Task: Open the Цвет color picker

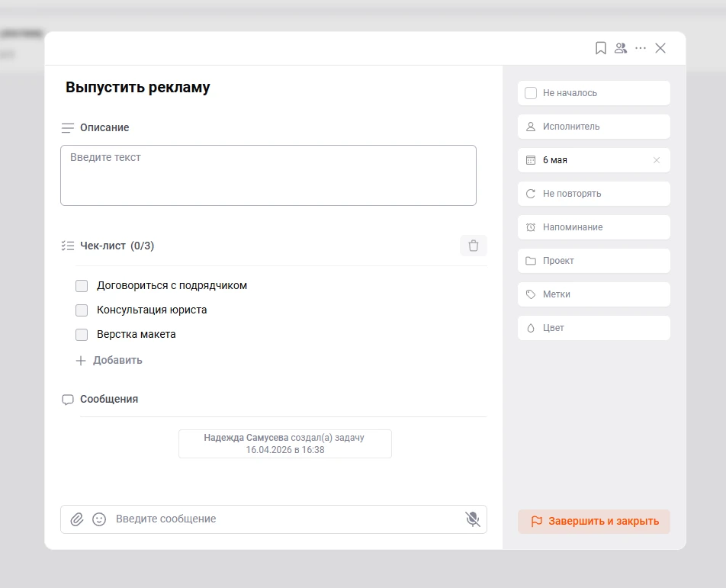Action: point(593,328)
